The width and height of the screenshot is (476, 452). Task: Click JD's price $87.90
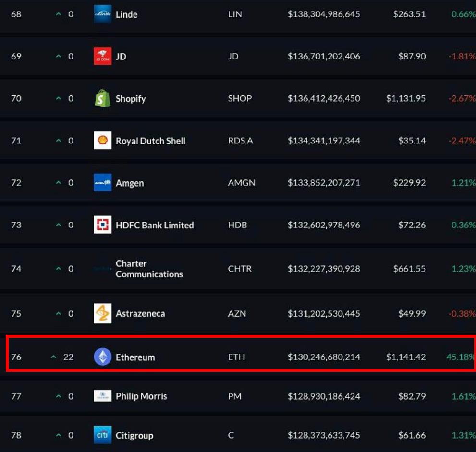pos(412,56)
